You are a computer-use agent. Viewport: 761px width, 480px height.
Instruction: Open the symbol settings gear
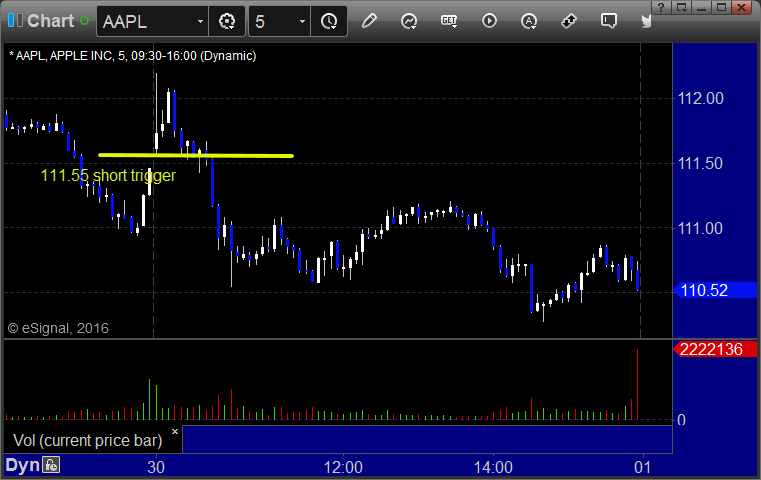pyautogui.click(x=227, y=21)
